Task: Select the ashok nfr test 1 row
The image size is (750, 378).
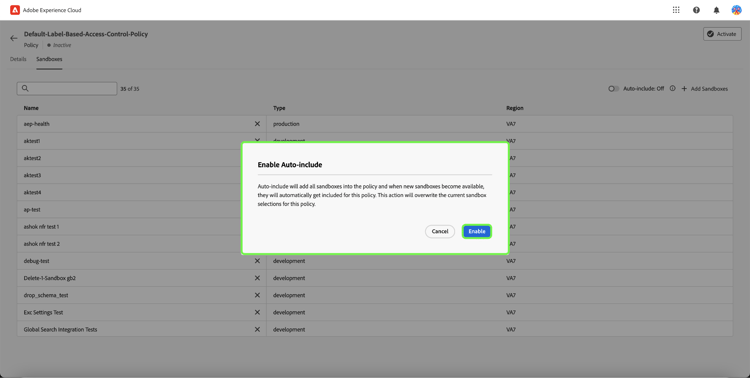Action: click(42, 227)
